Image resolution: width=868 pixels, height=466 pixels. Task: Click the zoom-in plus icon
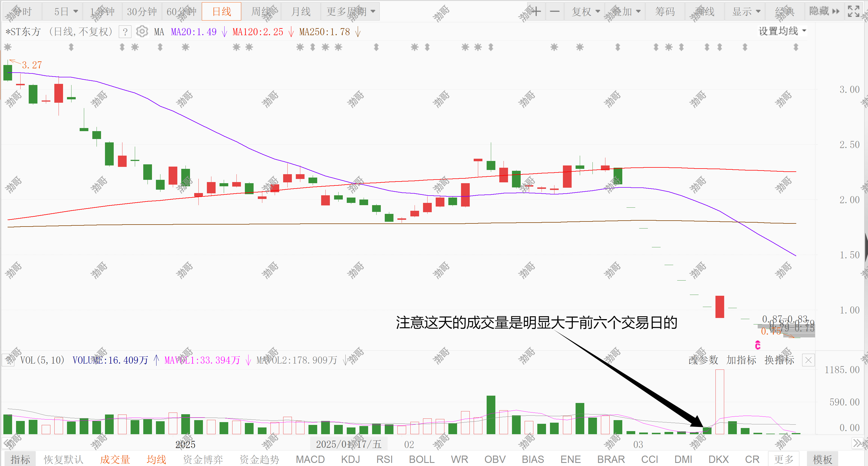(536, 12)
